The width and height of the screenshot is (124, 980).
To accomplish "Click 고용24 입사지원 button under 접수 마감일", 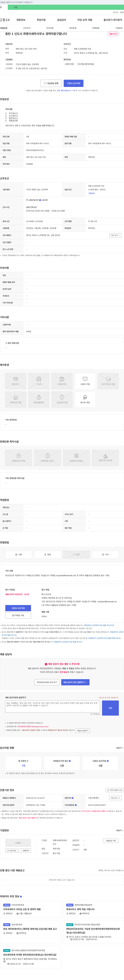I will tap(18, 608).
